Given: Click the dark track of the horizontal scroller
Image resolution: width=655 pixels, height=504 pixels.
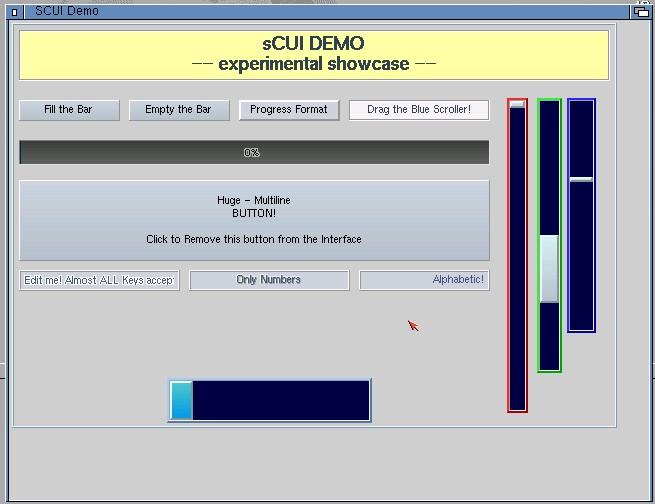Looking at the screenshot, I should tap(280, 400).
